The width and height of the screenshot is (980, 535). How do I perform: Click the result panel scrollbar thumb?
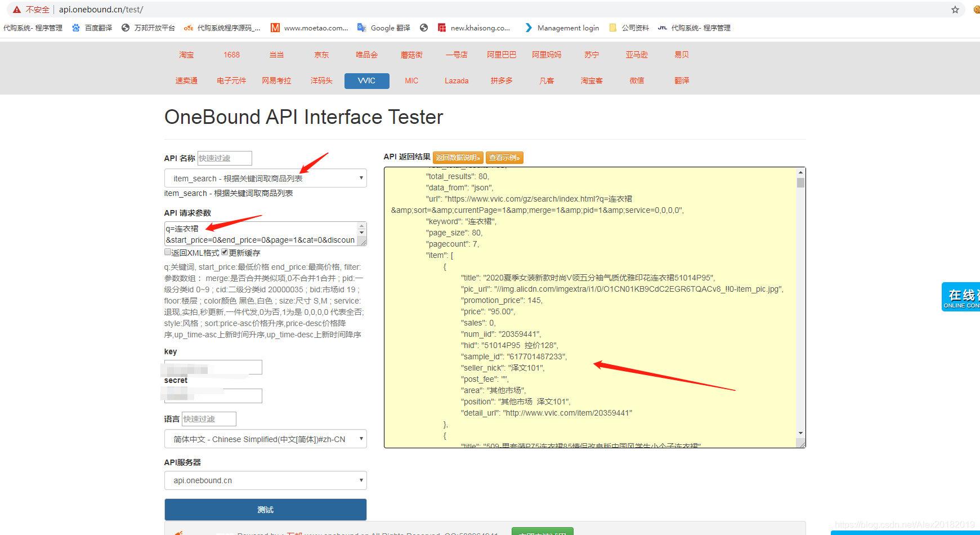click(x=800, y=182)
